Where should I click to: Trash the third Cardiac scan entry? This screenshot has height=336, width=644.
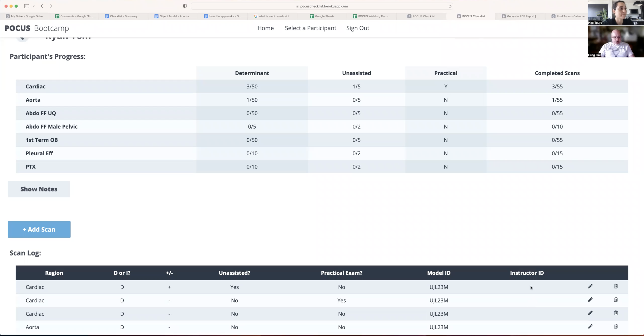616,313
